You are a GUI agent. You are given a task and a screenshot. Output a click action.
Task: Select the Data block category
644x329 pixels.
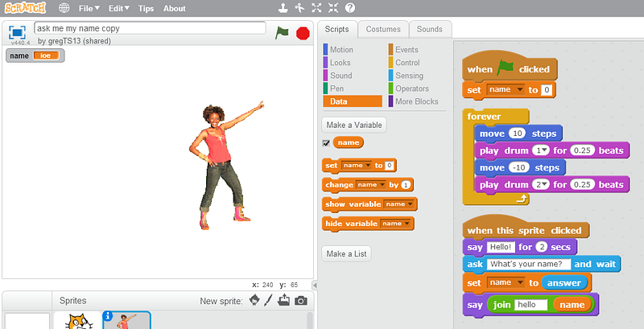point(353,101)
